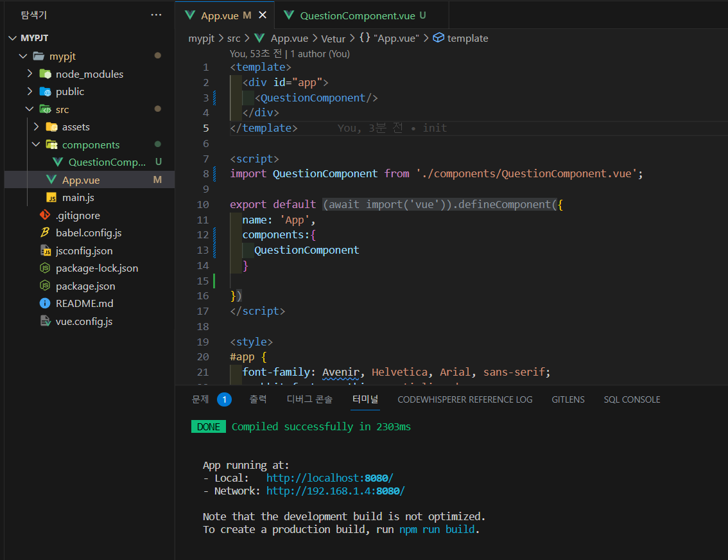Collapse the components folder chevron
The width and height of the screenshot is (728, 560).
pyautogui.click(x=36, y=144)
